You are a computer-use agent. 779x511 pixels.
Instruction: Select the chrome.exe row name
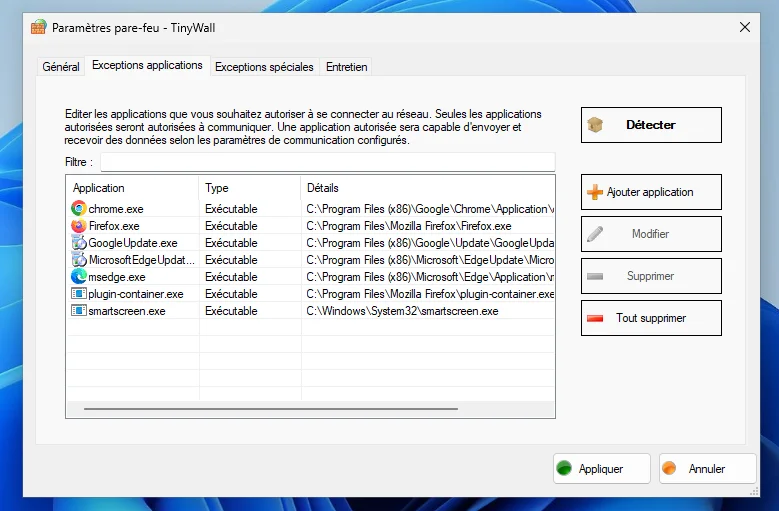point(116,209)
